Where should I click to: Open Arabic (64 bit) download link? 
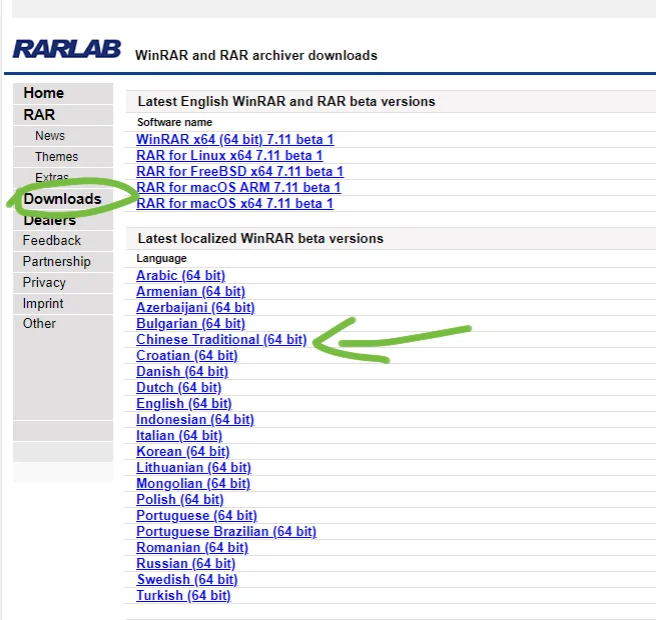coord(181,275)
